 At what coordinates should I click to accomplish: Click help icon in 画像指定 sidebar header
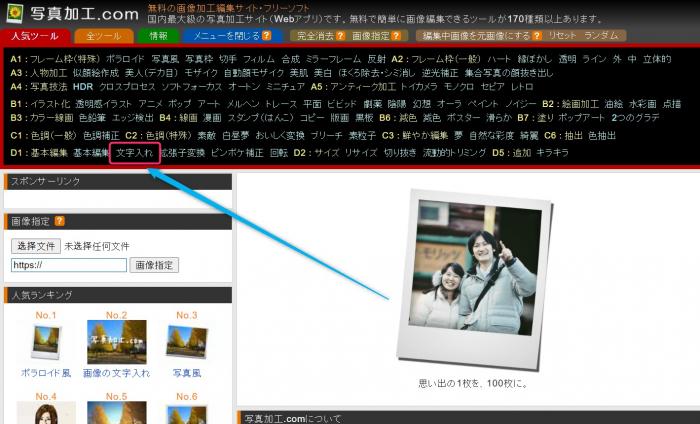59,221
